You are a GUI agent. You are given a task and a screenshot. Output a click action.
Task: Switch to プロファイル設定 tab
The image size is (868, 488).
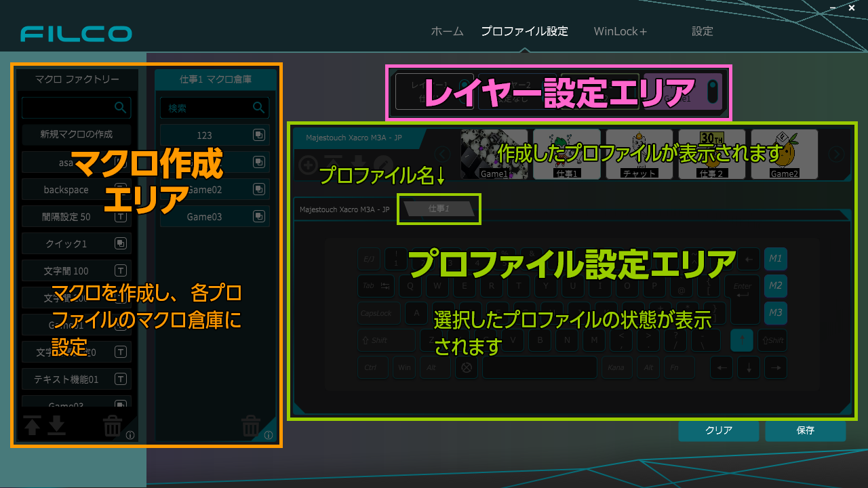524,31
